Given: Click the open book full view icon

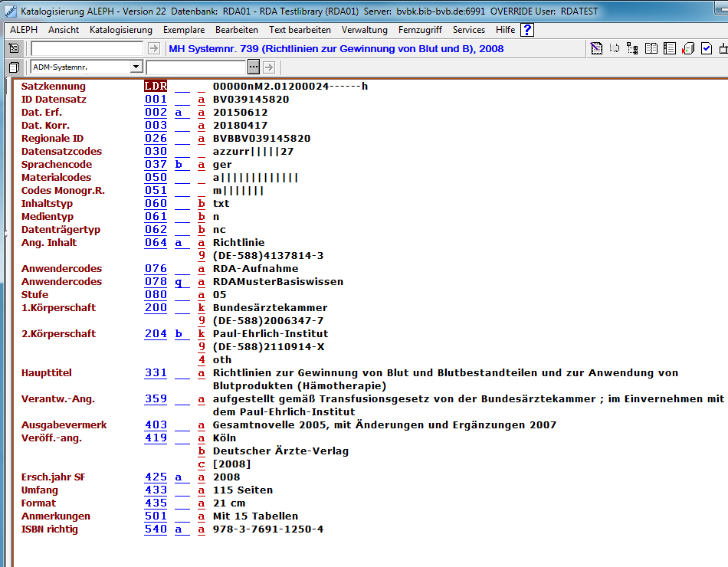Looking at the screenshot, I should [651, 48].
